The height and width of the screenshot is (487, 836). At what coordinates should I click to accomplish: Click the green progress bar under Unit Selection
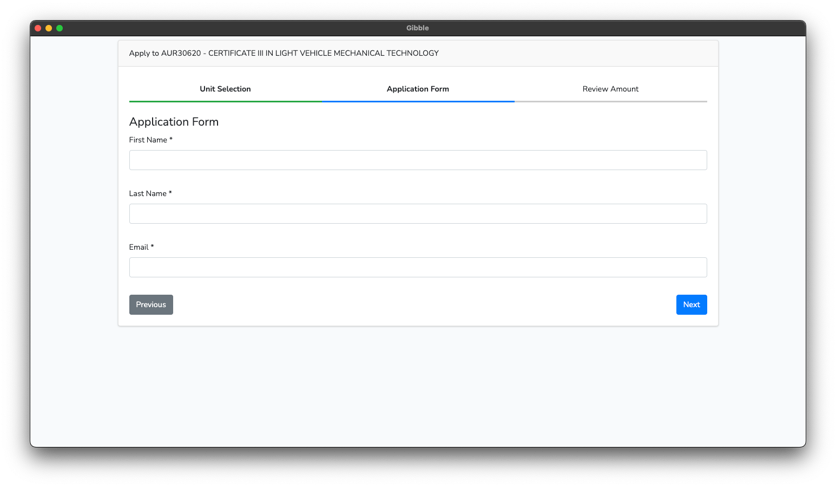coord(225,101)
